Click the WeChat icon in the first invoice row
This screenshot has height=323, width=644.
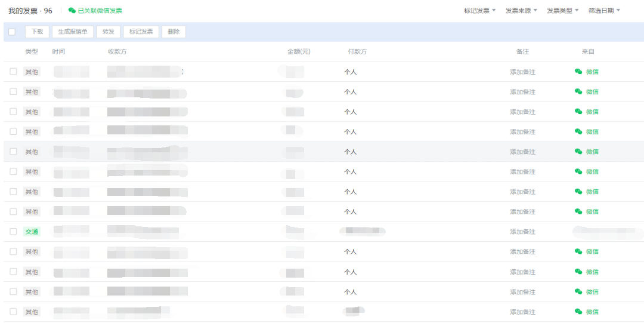tap(578, 72)
